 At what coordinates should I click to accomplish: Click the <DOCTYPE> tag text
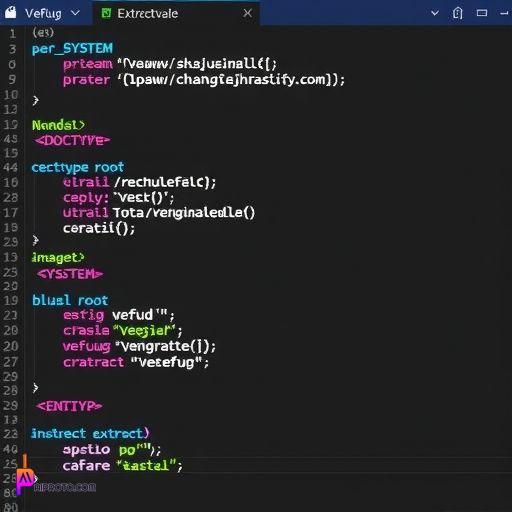[72, 140]
